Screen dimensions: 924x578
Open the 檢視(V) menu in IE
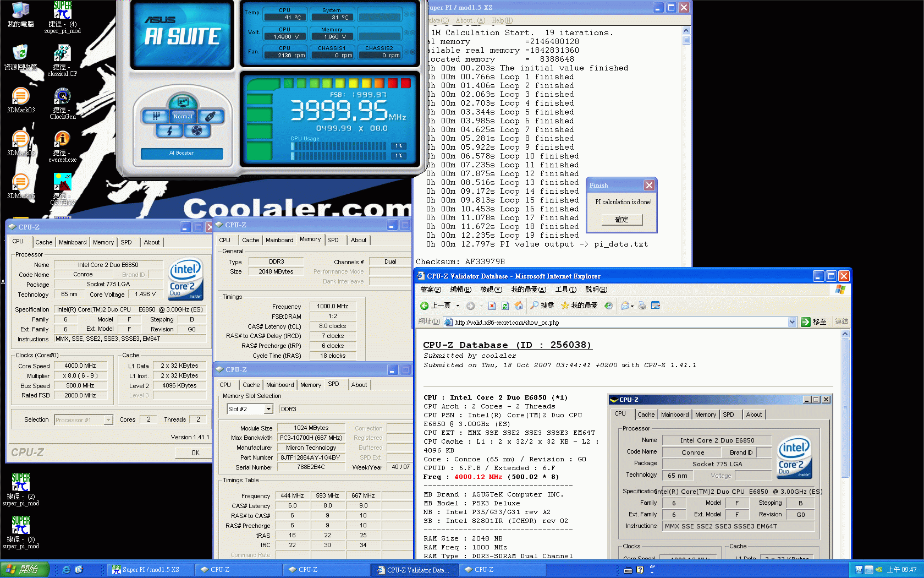pos(491,290)
